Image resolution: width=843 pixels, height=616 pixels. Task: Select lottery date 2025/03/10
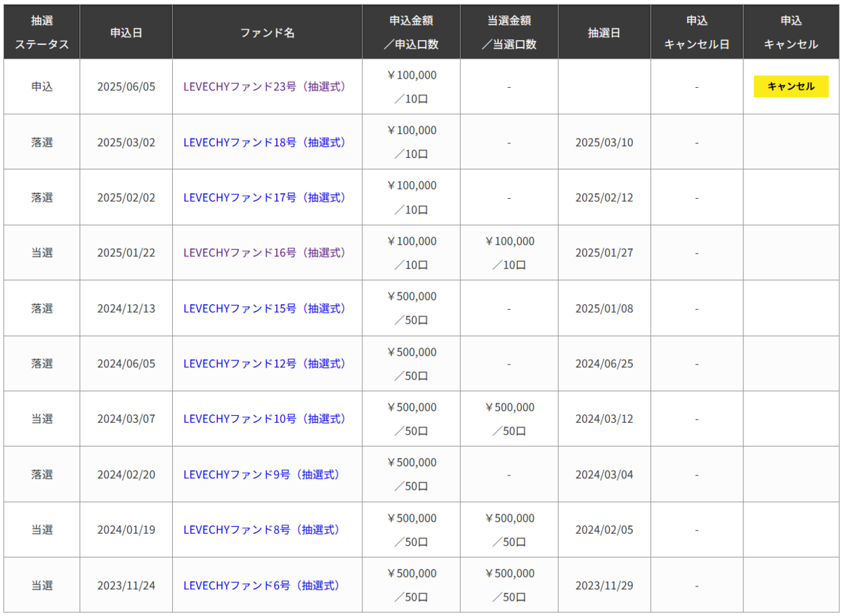[604, 142]
